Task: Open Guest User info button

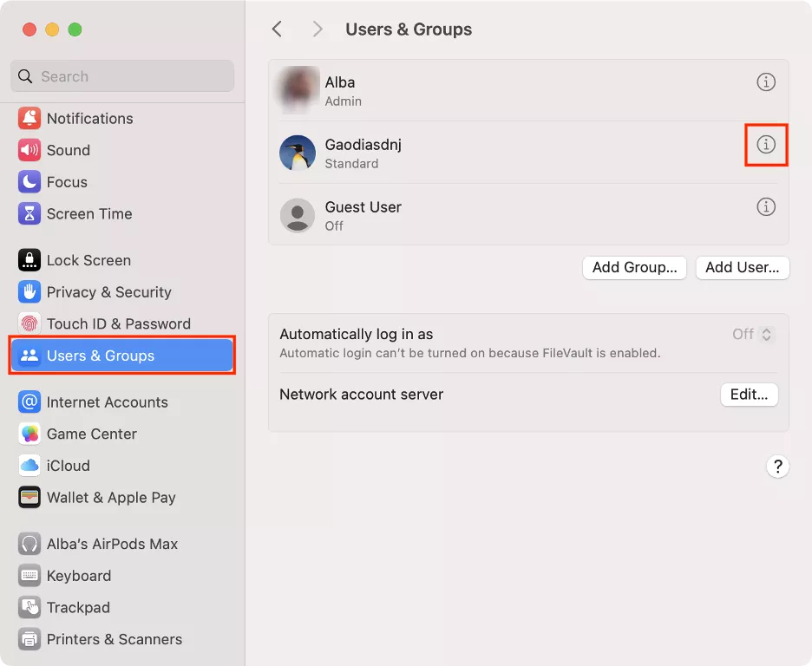Action: [x=766, y=207]
